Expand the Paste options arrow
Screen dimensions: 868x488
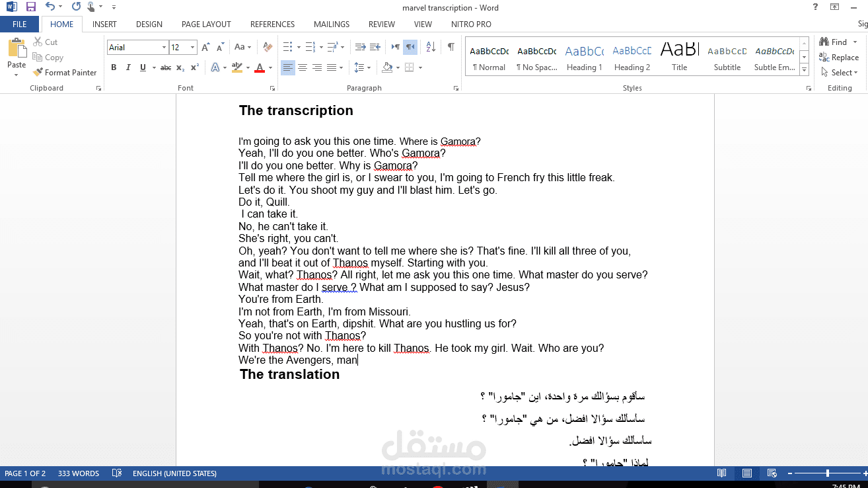pyautogui.click(x=17, y=75)
